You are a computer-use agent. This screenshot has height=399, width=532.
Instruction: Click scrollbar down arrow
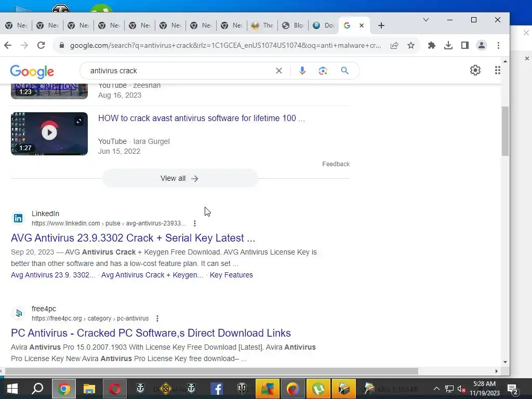(x=505, y=362)
